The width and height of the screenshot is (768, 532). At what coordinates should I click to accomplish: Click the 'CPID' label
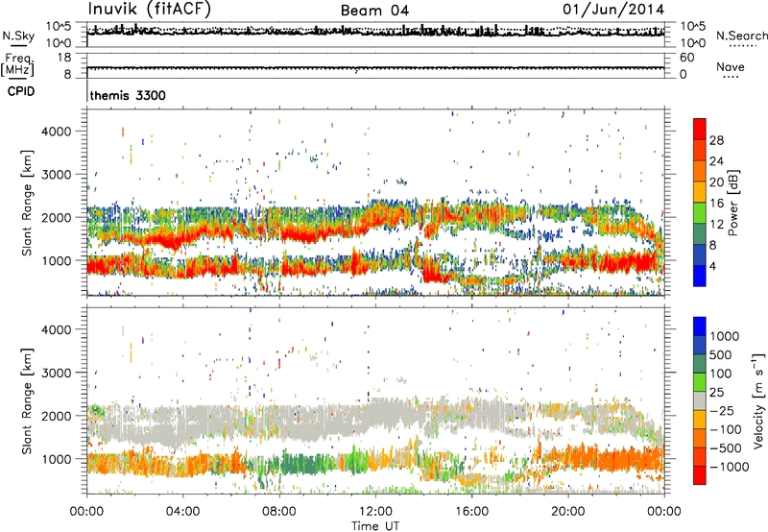click(21, 91)
